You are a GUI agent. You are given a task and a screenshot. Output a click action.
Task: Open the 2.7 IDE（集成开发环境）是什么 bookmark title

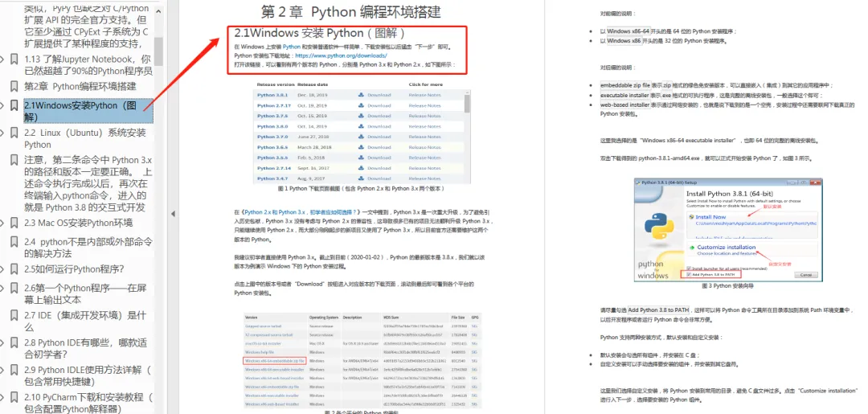click(84, 321)
